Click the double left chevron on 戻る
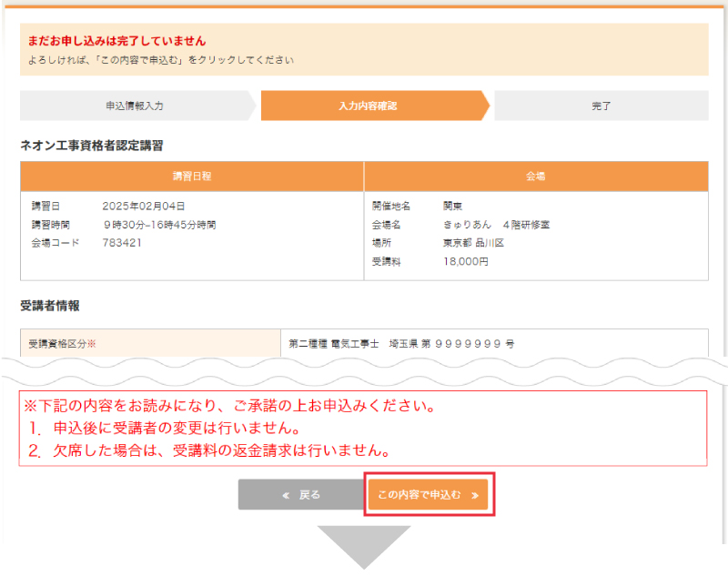 click(x=286, y=495)
